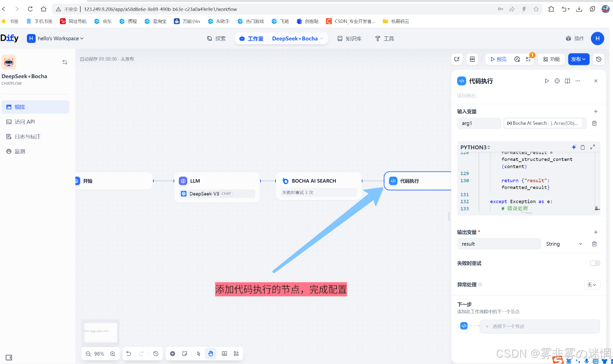Open the 异常处理 dropdown showing 无
Viewport: 613px width, 364px height.
592,285
